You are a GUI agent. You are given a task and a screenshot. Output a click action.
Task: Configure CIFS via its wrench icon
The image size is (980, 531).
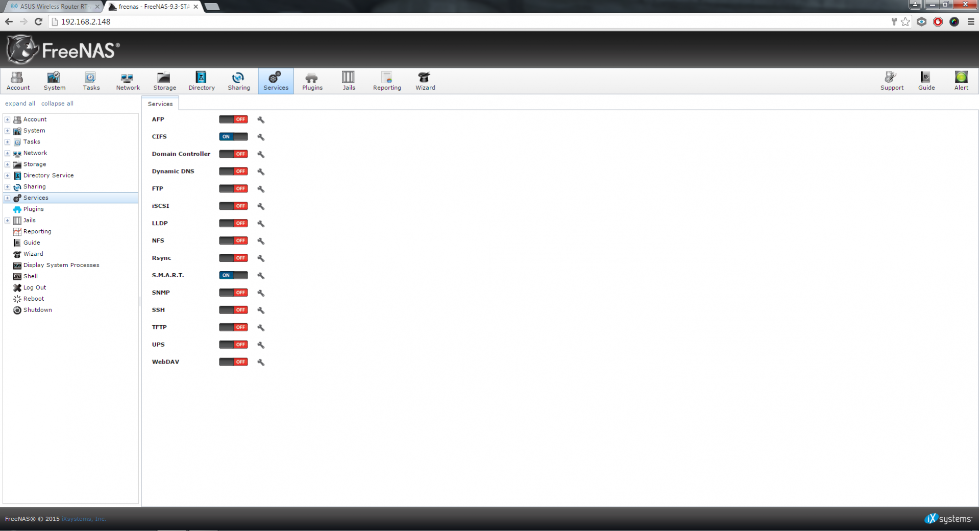point(261,137)
